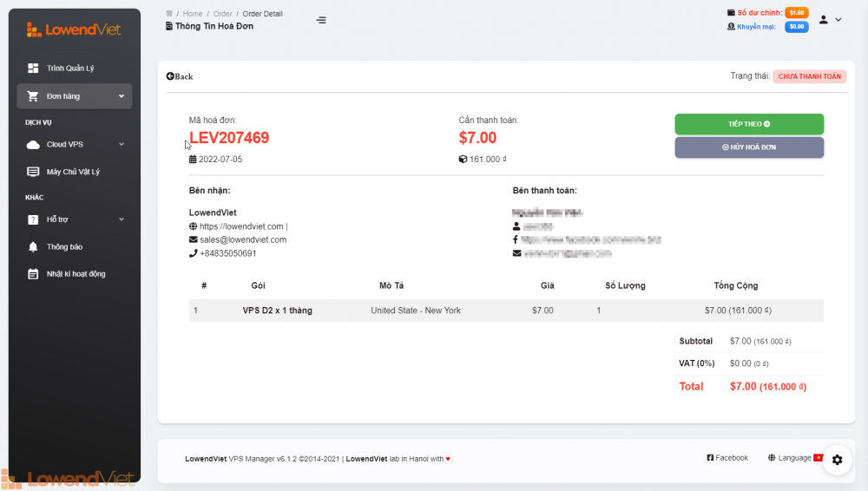This screenshot has width=868, height=491.
Task: Click the Nhật kí hoạt động calendar icon
Action: [33, 274]
